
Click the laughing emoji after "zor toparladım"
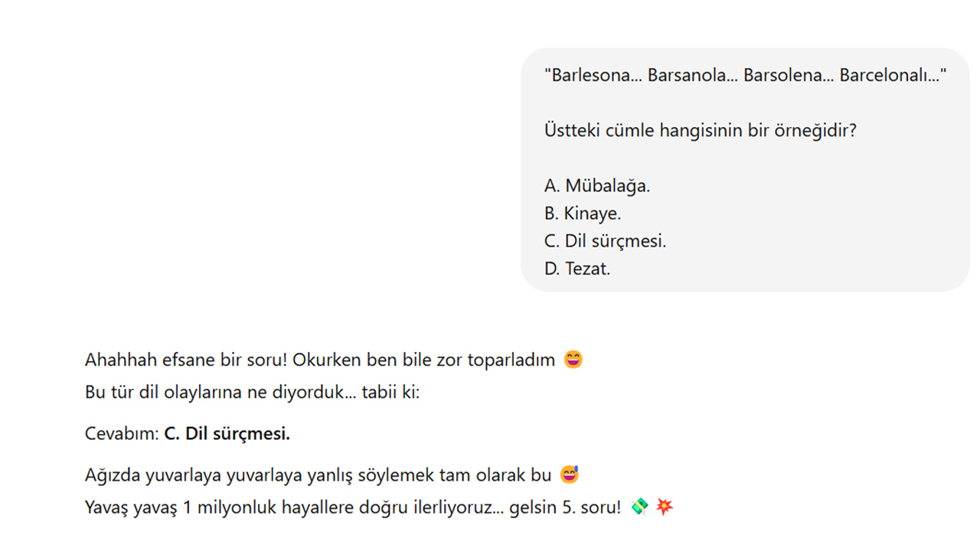tap(573, 360)
